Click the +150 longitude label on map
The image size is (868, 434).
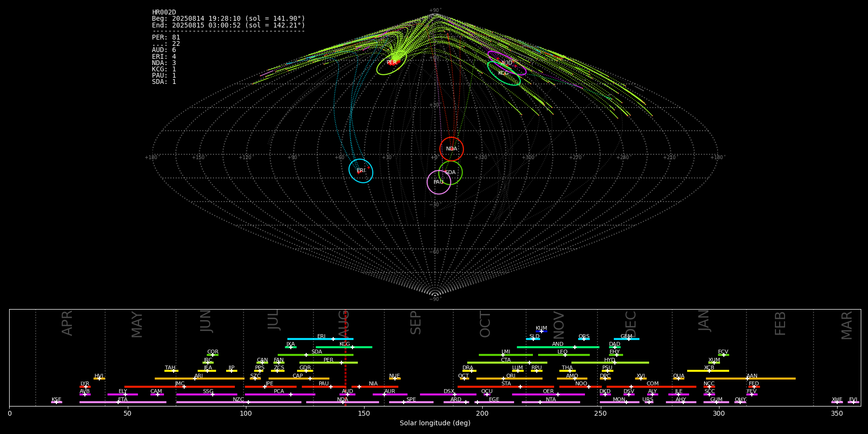click(x=198, y=158)
